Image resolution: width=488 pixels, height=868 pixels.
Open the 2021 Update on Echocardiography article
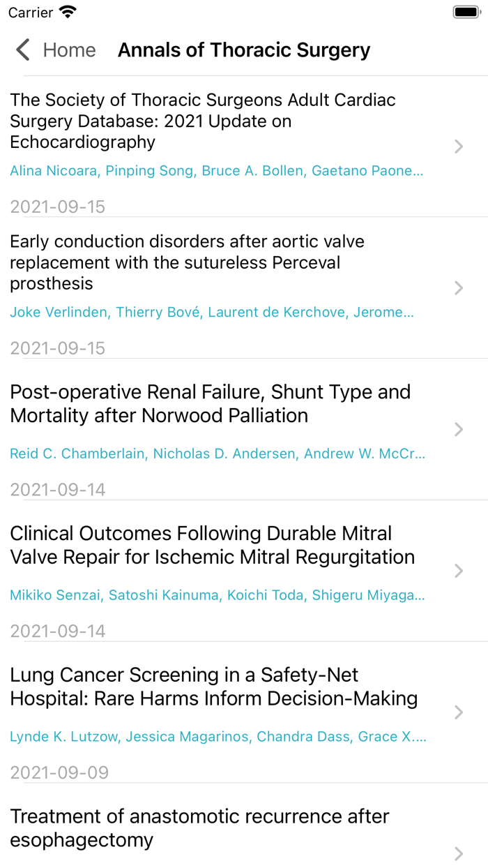click(203, 121)
